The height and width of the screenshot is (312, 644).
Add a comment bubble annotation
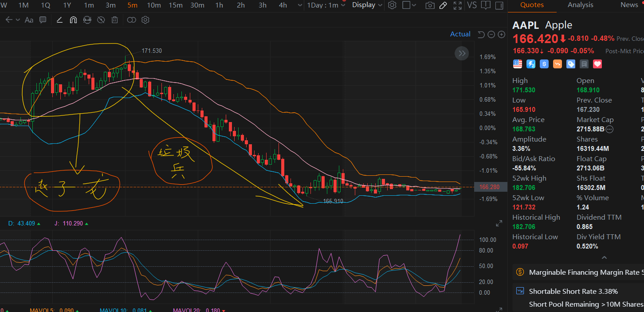point(43,20)
